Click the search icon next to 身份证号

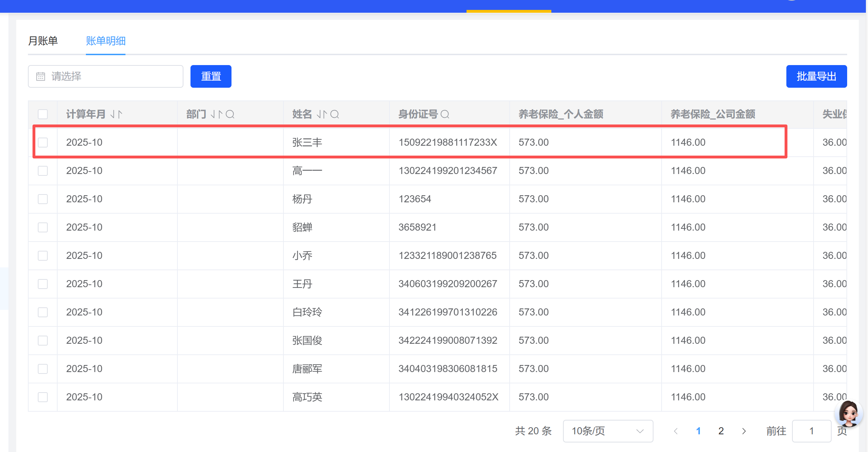tap(445, 114)
